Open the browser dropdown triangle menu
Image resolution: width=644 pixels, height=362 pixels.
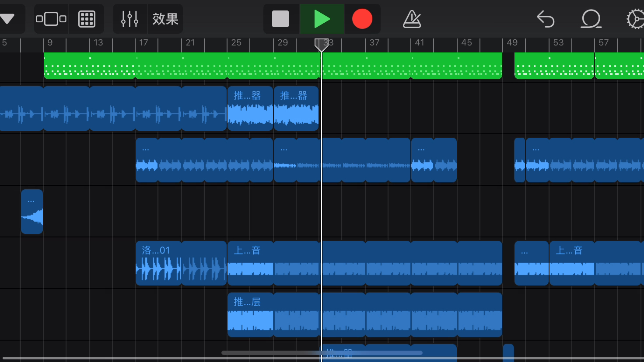click(x=7, y=19)
